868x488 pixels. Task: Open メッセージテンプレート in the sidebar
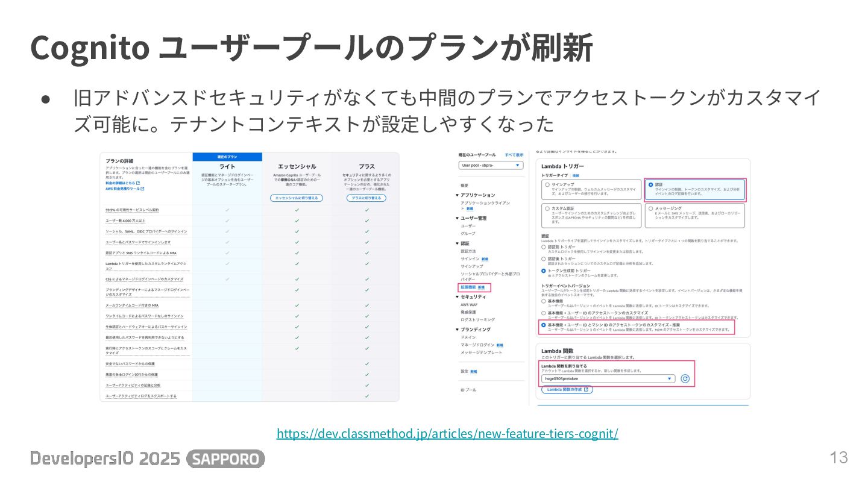481,352
